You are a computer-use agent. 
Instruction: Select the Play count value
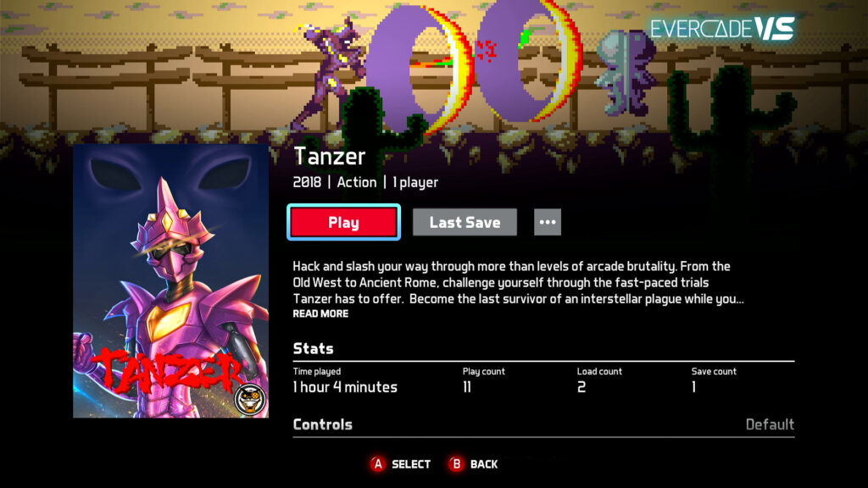[467, 387]
